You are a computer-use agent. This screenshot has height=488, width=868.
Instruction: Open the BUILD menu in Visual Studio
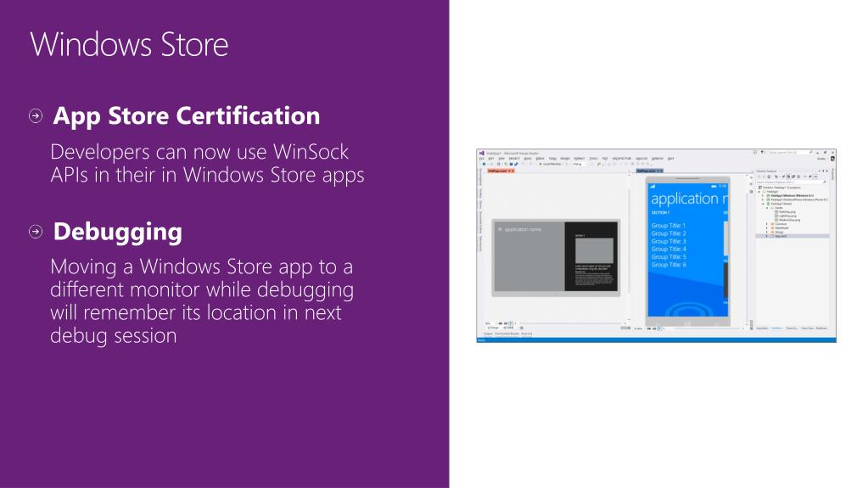tap(528, 159)
